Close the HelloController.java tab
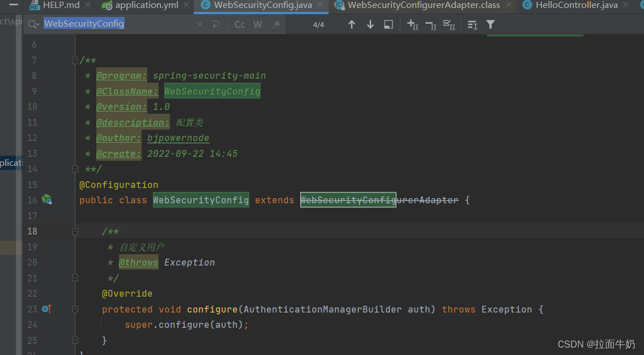644x355 pixels. tap(625, 5)
